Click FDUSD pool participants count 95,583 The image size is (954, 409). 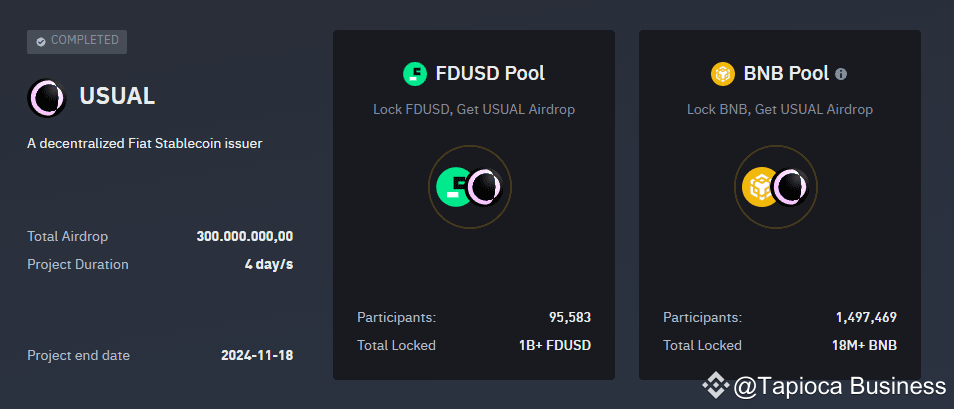coord(569,317)
